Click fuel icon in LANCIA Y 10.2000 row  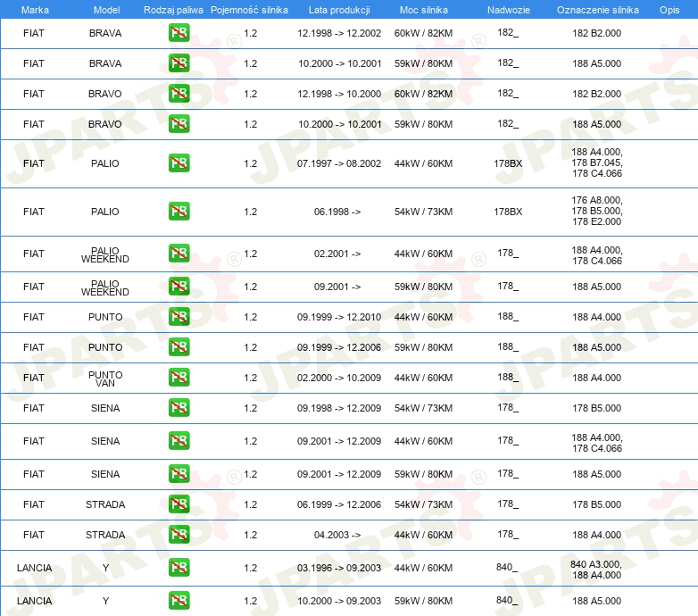pyautogui.click(x=179, y=601)
